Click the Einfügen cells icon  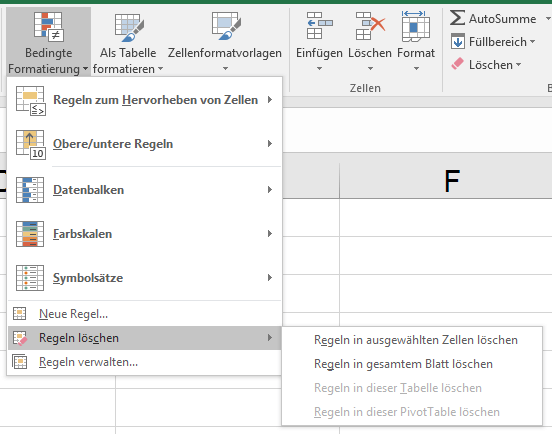point(319,25)
